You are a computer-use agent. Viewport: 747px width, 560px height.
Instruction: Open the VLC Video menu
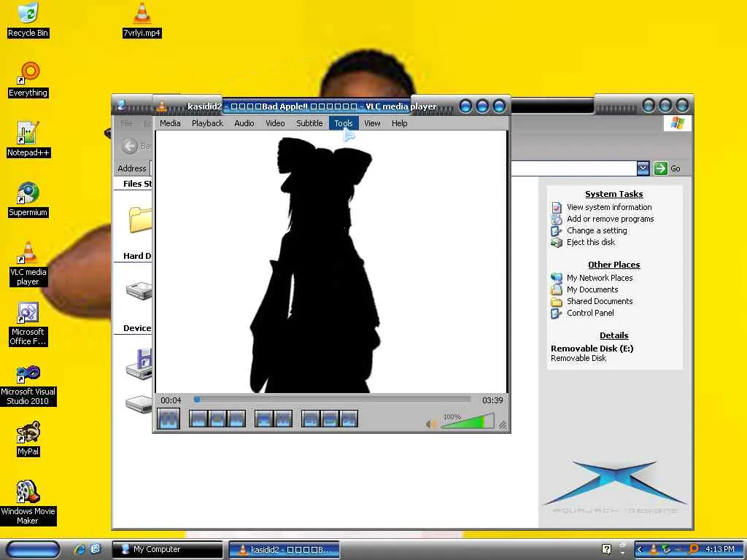pyautogui.click(x=275, y=123)
